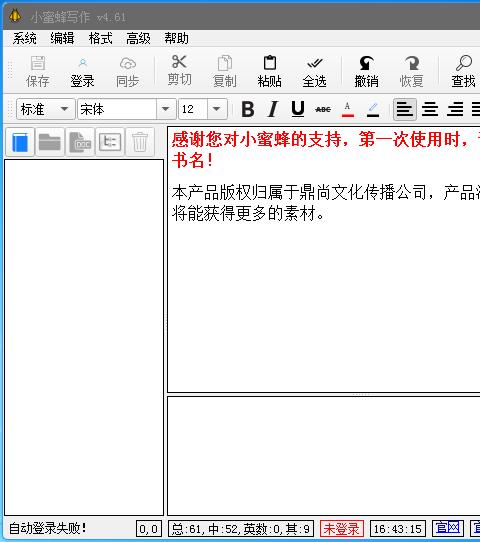Toggle underline U formatting
Screen dimensions: 480x542
[298, 109]
